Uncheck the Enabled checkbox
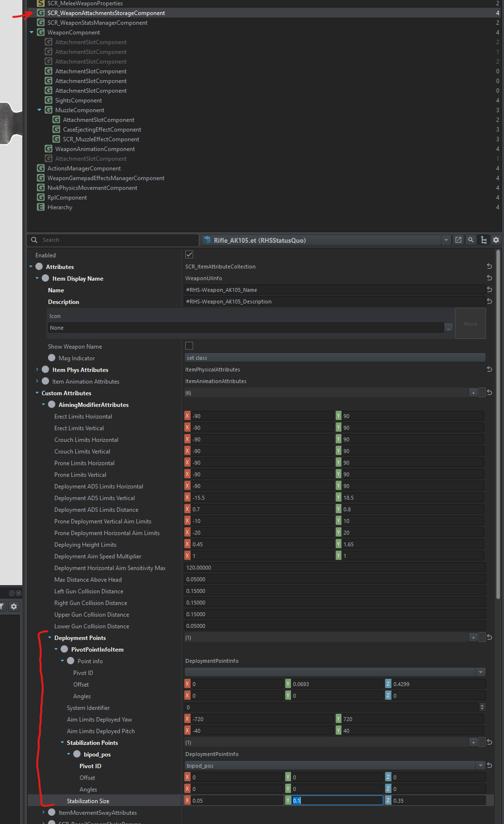Image resolution: width=504 pixels, height=824 pixels. pos(189,254)
